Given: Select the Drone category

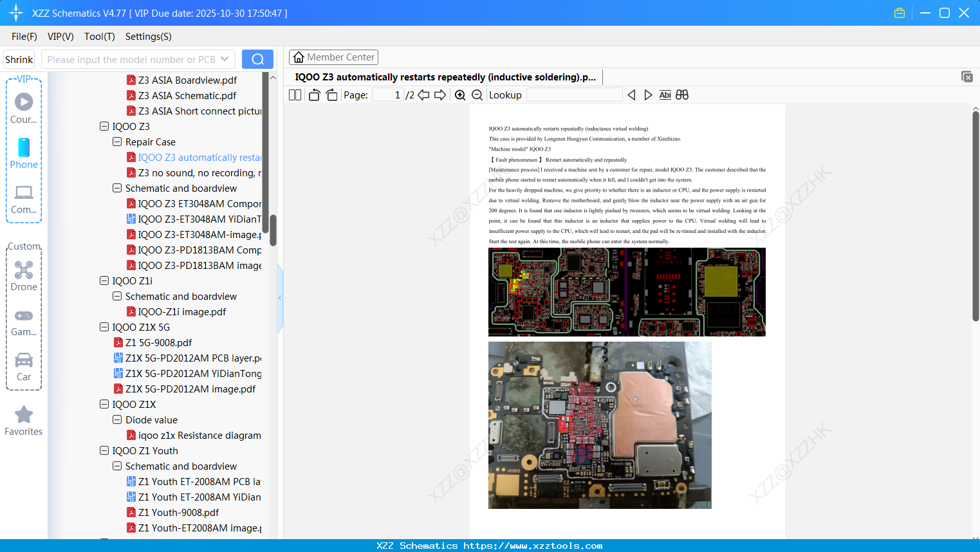Looking at the screenshot, I should [24, 276].
